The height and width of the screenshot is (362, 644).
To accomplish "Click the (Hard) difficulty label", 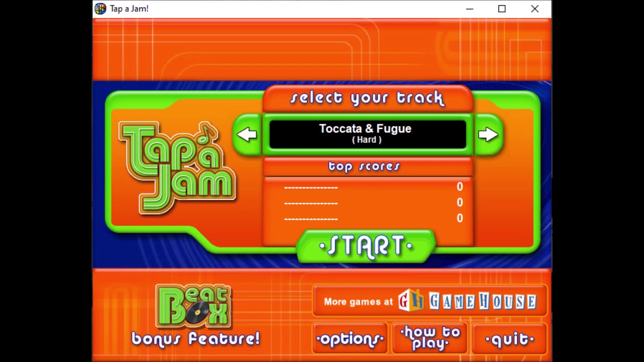I will pos(366,140).
